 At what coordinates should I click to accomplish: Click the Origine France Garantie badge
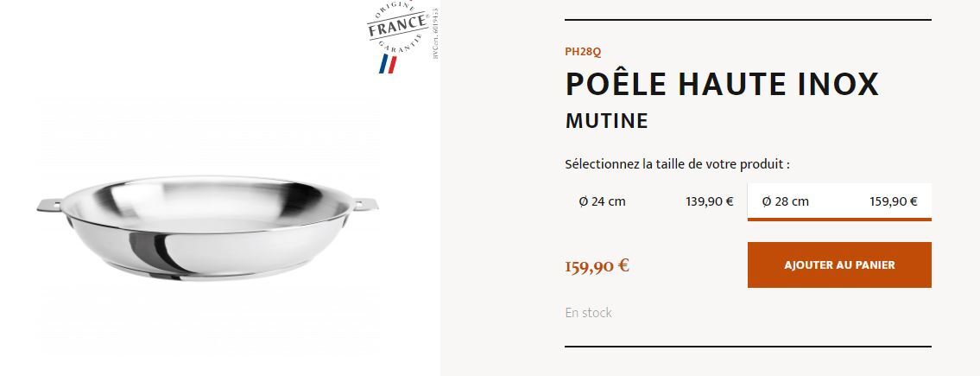coord(396,28)
